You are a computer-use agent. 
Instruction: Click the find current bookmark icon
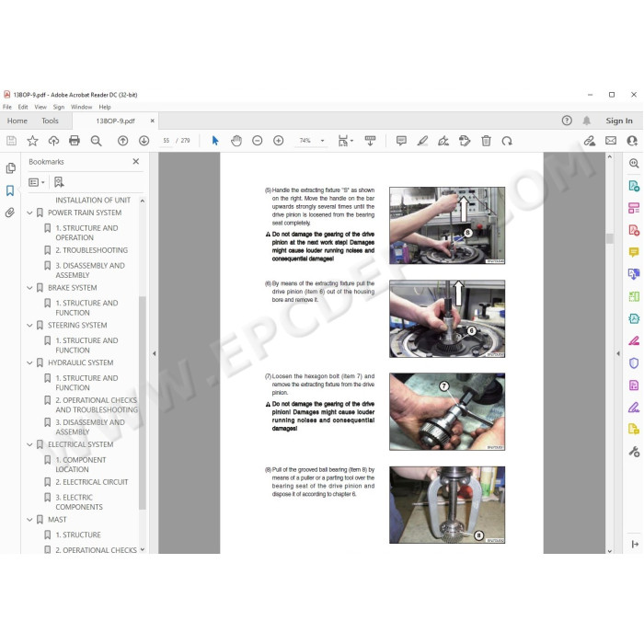(x=59, y=182)
